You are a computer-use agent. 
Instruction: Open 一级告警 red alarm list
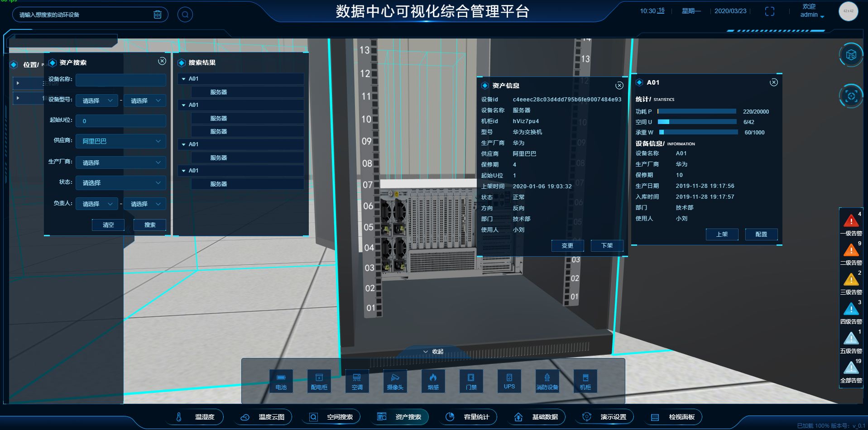851,224
